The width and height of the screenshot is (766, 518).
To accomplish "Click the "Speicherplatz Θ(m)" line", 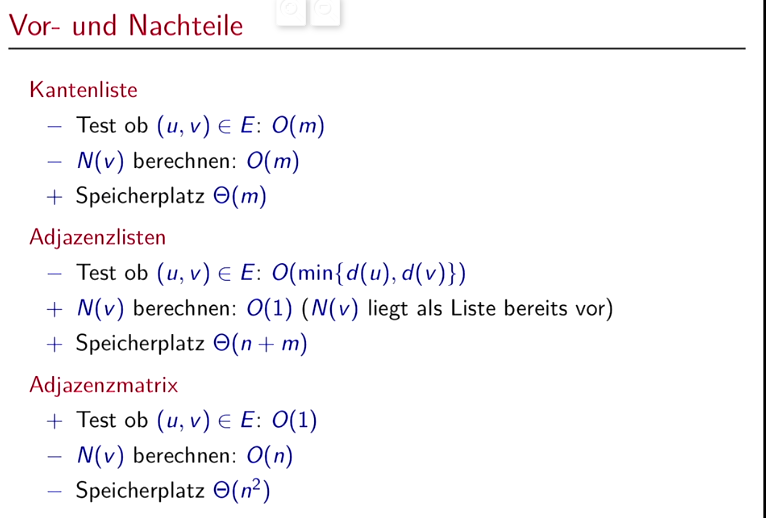I will [x=171, y=198].
